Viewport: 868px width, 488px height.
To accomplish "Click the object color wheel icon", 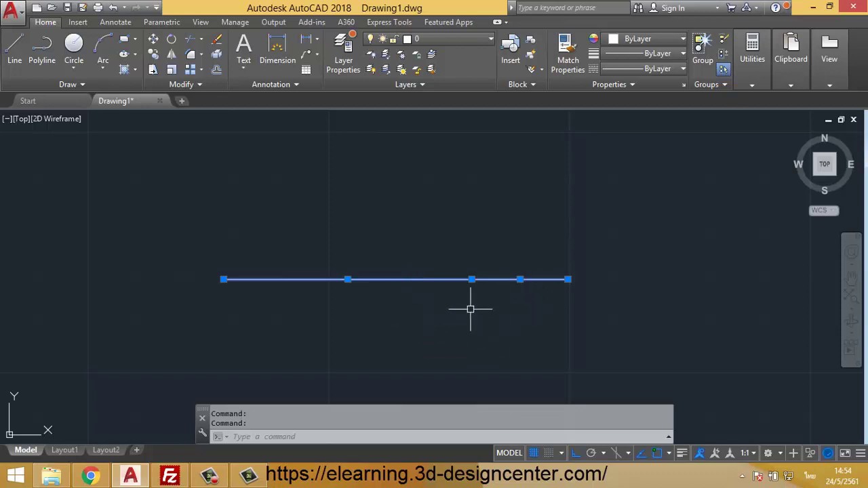I will coord(593,39).
